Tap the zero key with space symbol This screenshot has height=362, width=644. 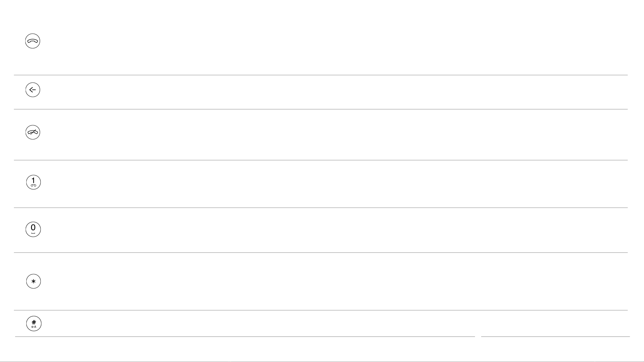pyautogui.click(x=33, y=229)
